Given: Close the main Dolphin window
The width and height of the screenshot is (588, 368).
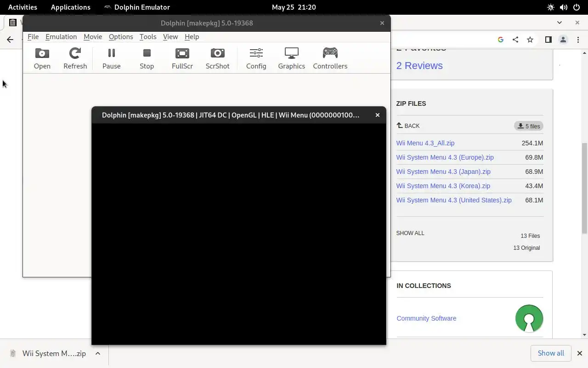Looking at the screenshot, I should pos(382,23).
